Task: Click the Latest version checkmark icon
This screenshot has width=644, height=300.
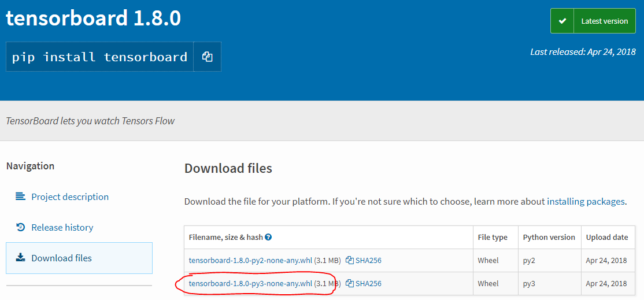Action: click(562, 21)
